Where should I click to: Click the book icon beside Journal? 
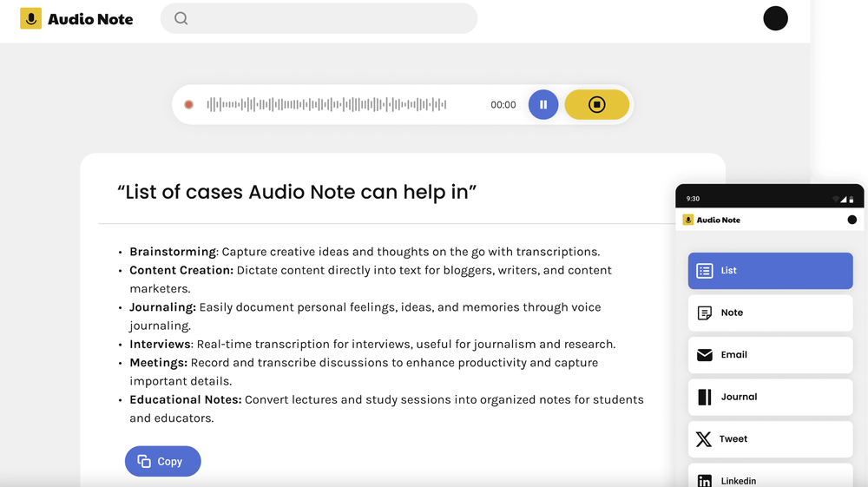click(x=704, y=397)
